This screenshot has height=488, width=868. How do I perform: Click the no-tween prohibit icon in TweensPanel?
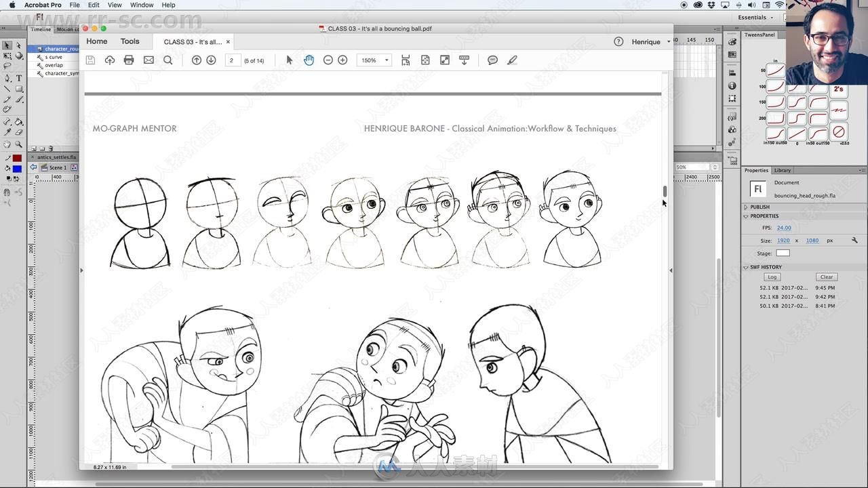tap(839, 131)
